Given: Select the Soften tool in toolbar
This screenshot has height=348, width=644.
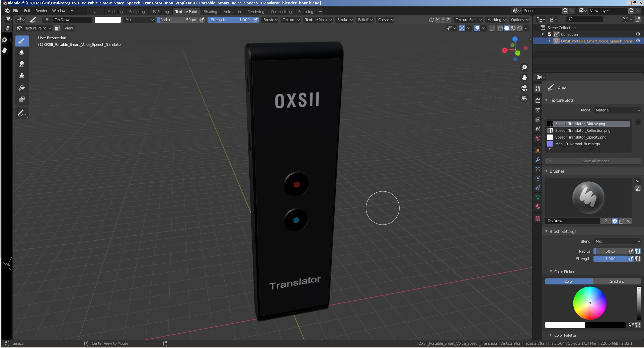Looking at the screenshot, I should 22,53.
